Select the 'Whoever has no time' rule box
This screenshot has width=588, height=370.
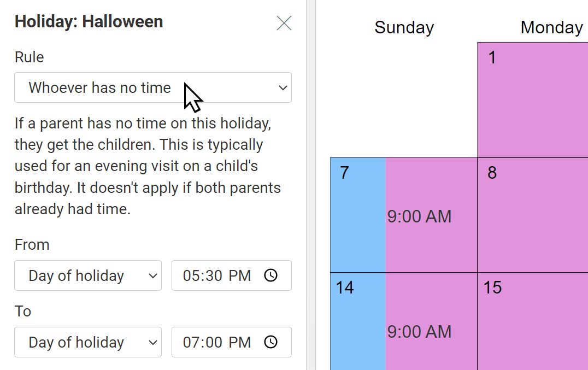(x=153, y=88)
